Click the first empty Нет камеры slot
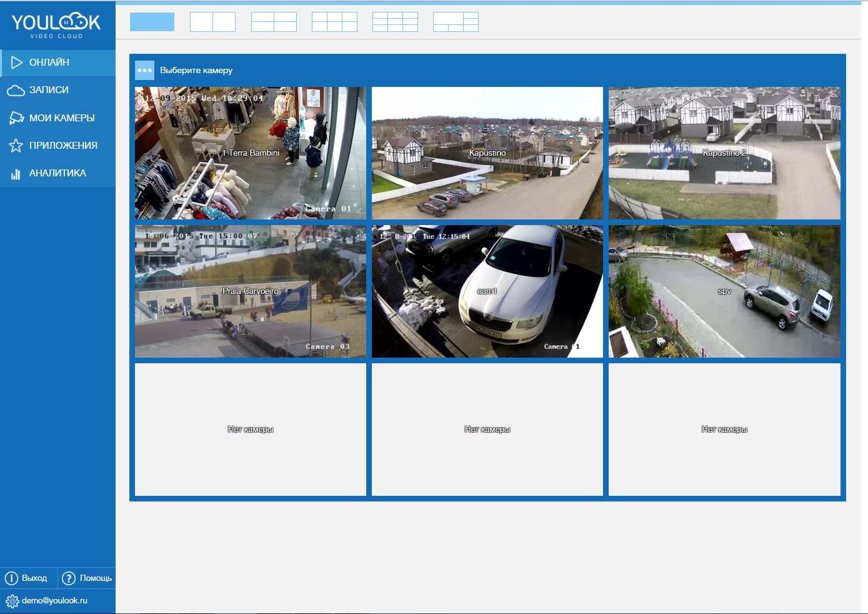868x614 pixels. point(250,430)
